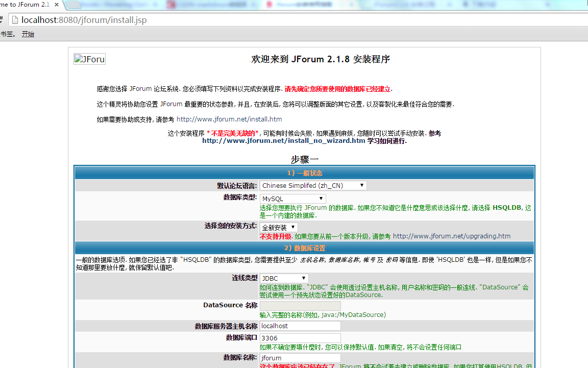Open the 开始 bookmark

point(28,34)
